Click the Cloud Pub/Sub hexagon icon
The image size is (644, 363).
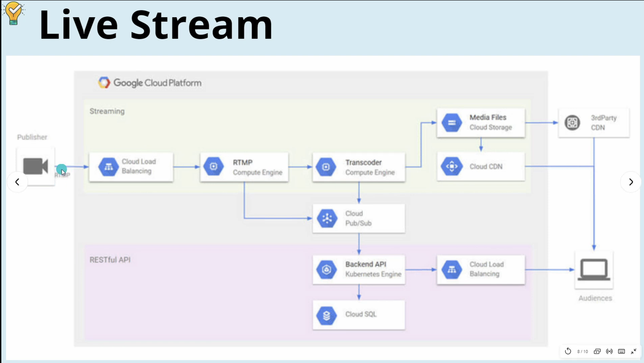[x=327, y=218]
